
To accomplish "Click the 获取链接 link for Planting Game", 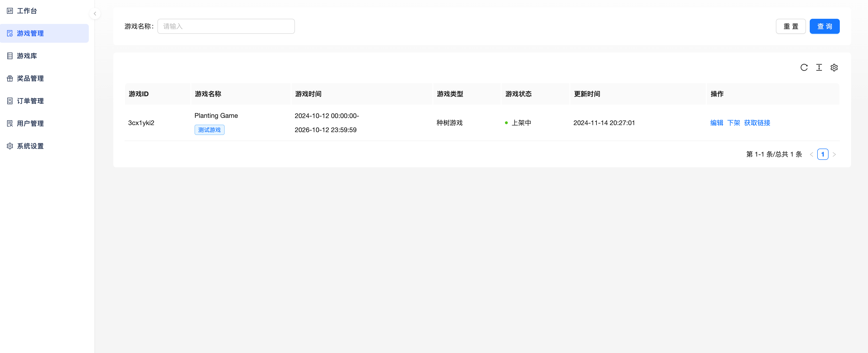I will tap(757, 123).
